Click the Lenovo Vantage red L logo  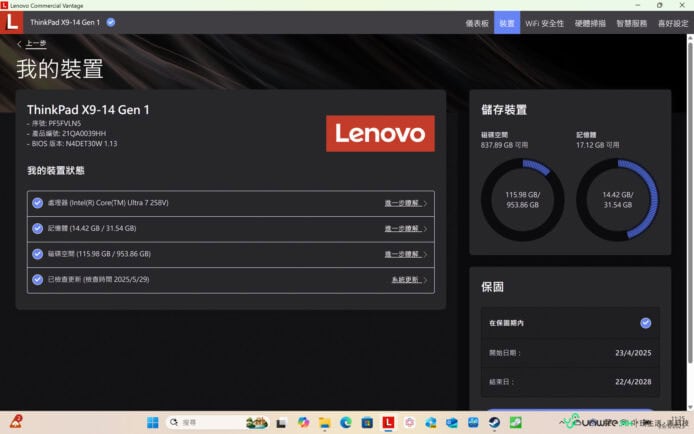pyautogui.click(x=12, y=22)
